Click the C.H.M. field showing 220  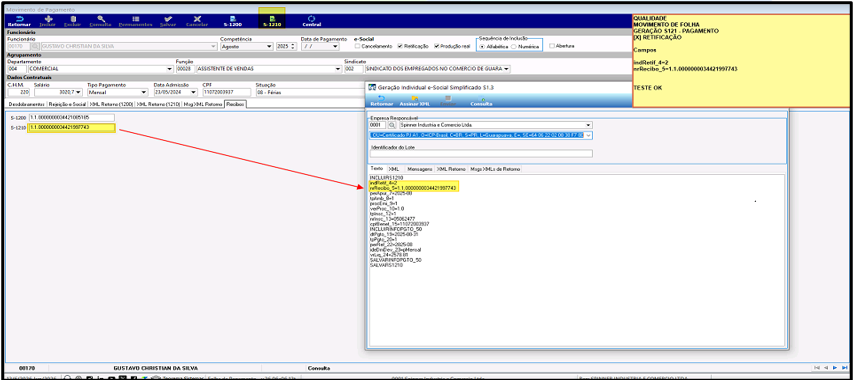pyautogui.click(x=19, y=92)
